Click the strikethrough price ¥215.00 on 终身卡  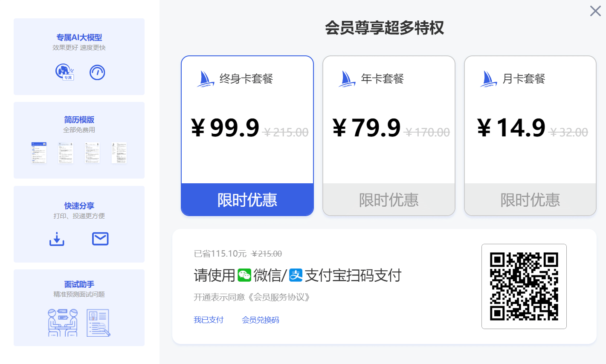point(286,132)
